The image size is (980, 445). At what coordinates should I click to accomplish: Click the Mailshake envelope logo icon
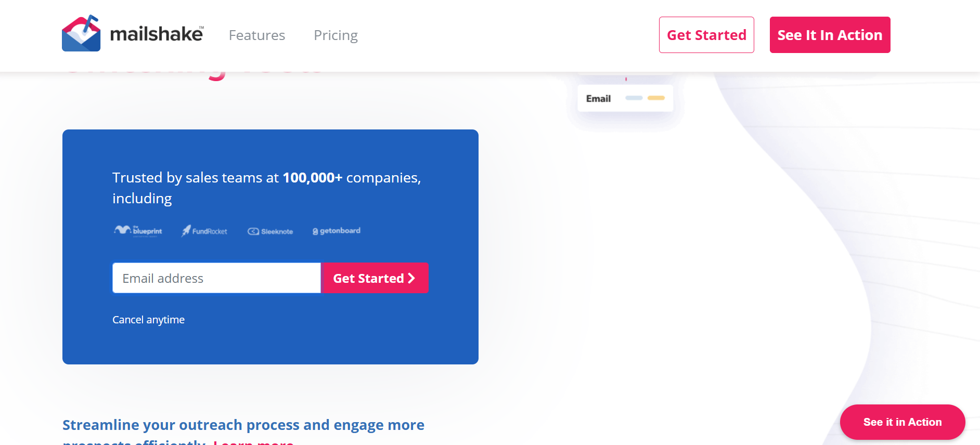click(81, 34)
